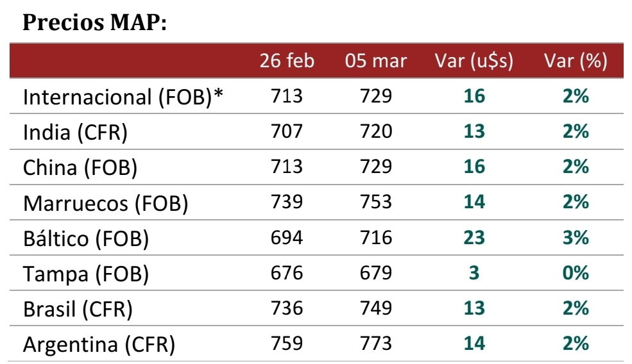This screenshot has width=632, height=364.
Task: Click the "Tampa (FOB)" row label
Action: [86, 274]
